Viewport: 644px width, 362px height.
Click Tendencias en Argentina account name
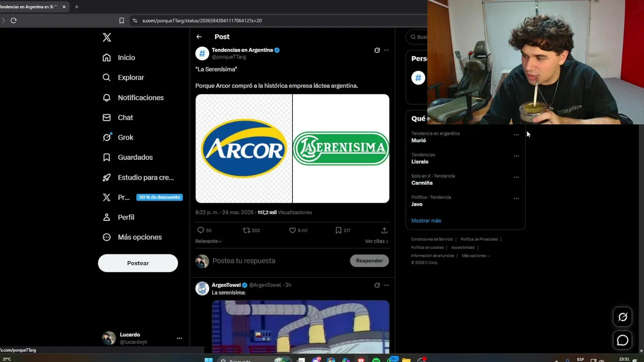243,50
